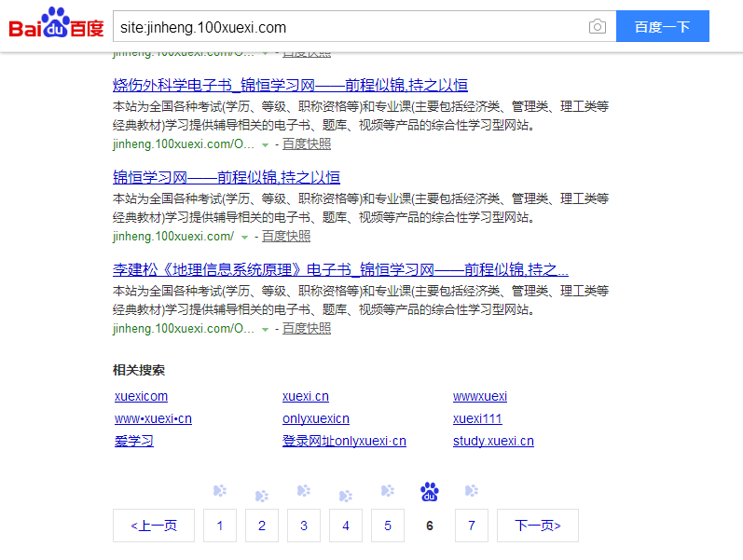Click green URL jinheng.100xuexi.com/ of homepage result

(x=173, y=237)
